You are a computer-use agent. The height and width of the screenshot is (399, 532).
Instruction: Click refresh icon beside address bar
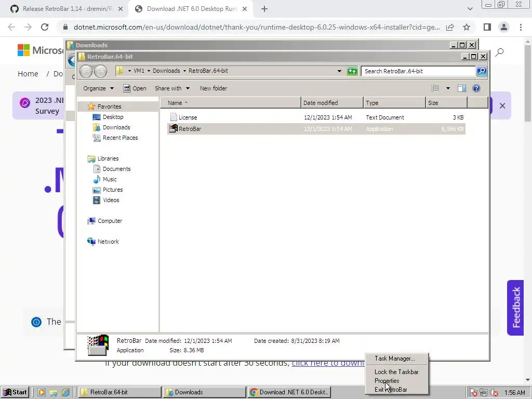point(352,71)
